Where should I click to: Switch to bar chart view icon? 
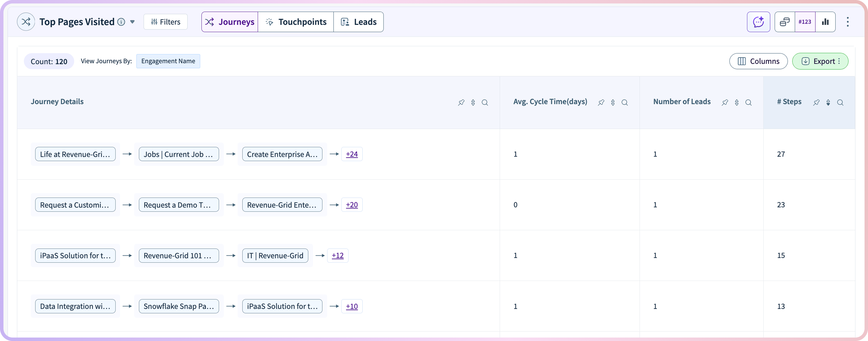point(825,22)
